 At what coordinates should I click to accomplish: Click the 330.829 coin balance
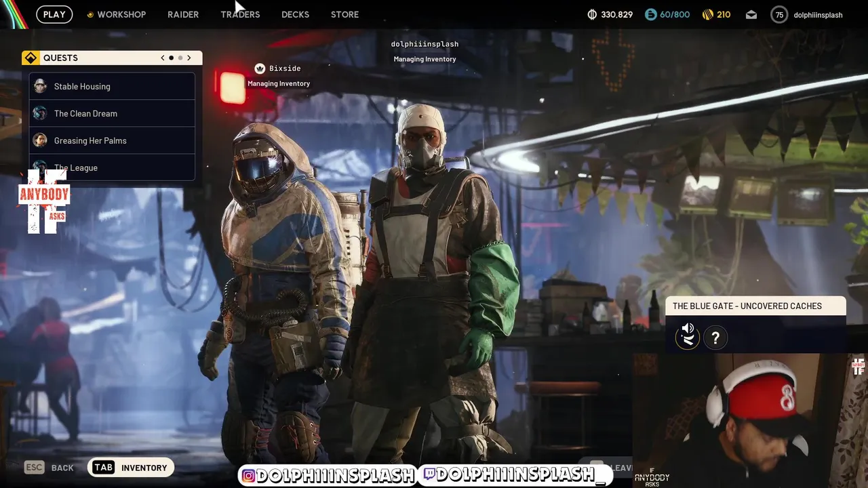[x=617, y=14]
